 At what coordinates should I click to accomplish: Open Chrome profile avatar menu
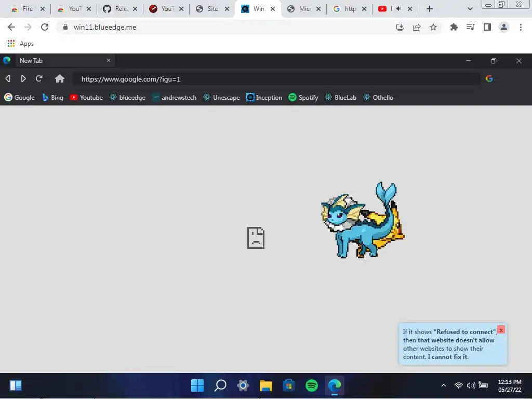click(504, 27)
